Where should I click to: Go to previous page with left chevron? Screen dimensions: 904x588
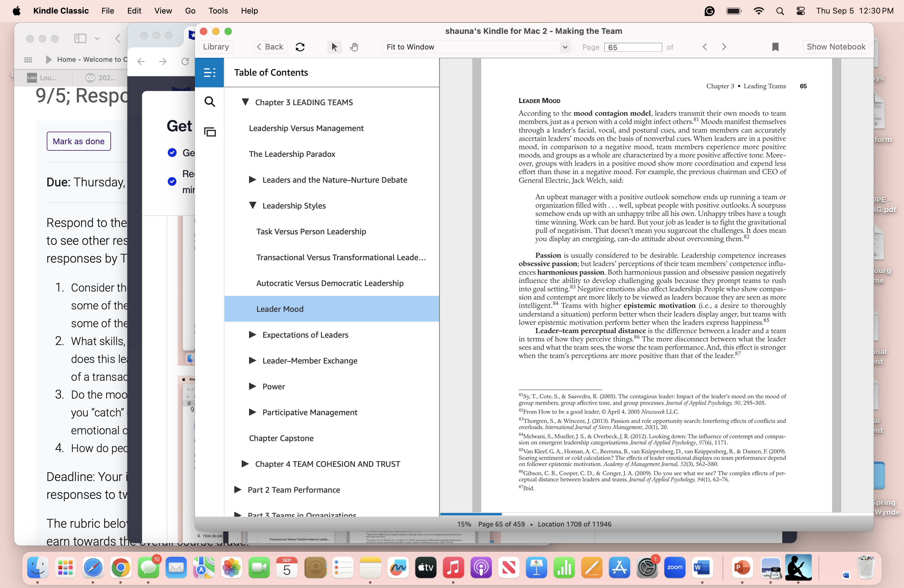pos(705,47)
